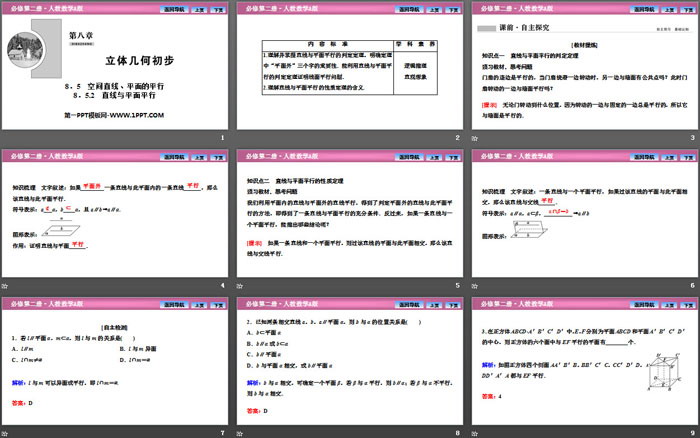Click 上页 button on slide 7
The width and height of the screenshot is (700, 438).
pos(199,305)
